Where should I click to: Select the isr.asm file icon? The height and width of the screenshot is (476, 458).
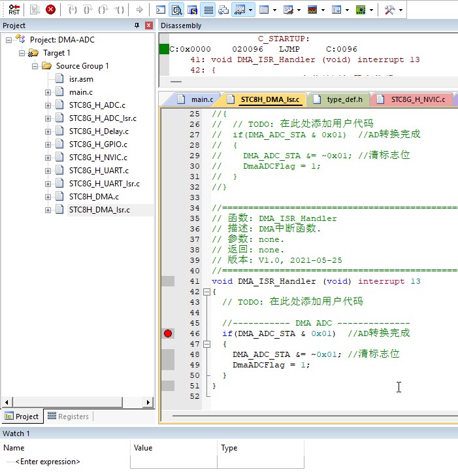coord(59,78)
